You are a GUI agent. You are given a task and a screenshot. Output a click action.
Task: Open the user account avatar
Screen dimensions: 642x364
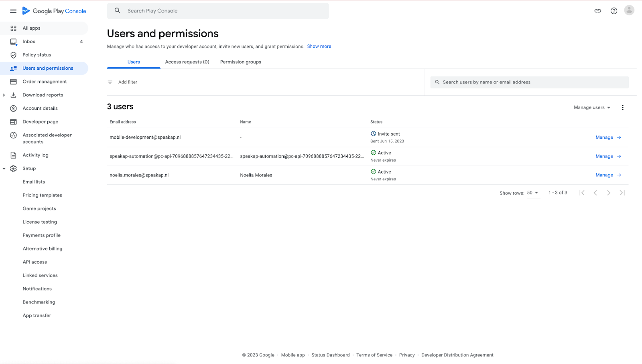[x=629, y=10]
